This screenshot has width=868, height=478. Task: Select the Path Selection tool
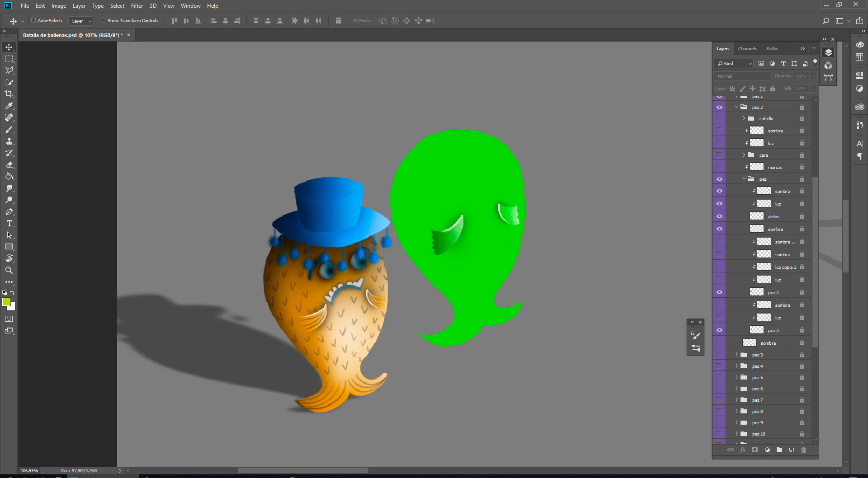pyautogui.click(x=9, y=235)
